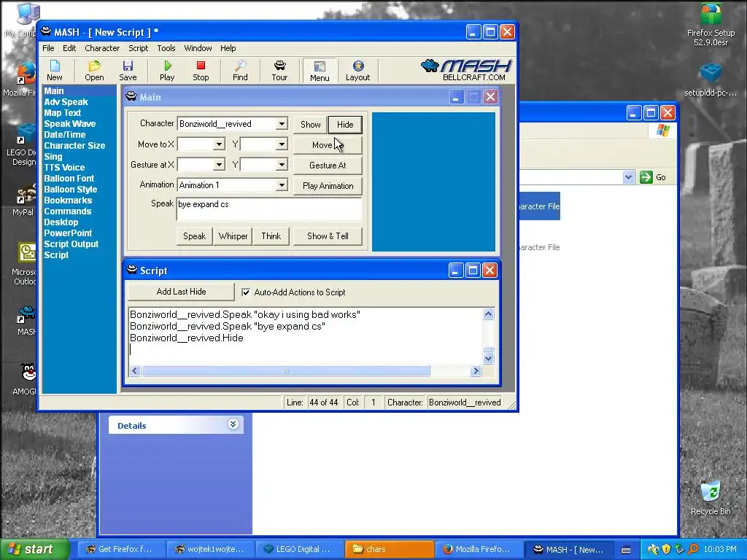Select Adv Speak in the sidebar
Viewport: 747px width, 560px height.
[66, 102]
